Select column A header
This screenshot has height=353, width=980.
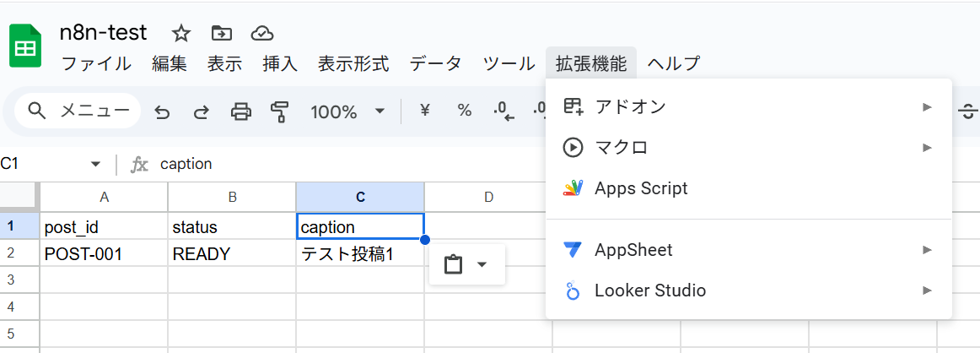click(105, 197)
